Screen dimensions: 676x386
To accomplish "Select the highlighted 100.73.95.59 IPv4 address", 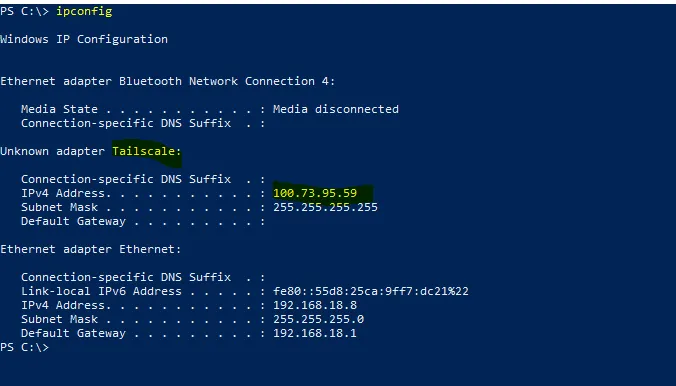I will 315,193.
